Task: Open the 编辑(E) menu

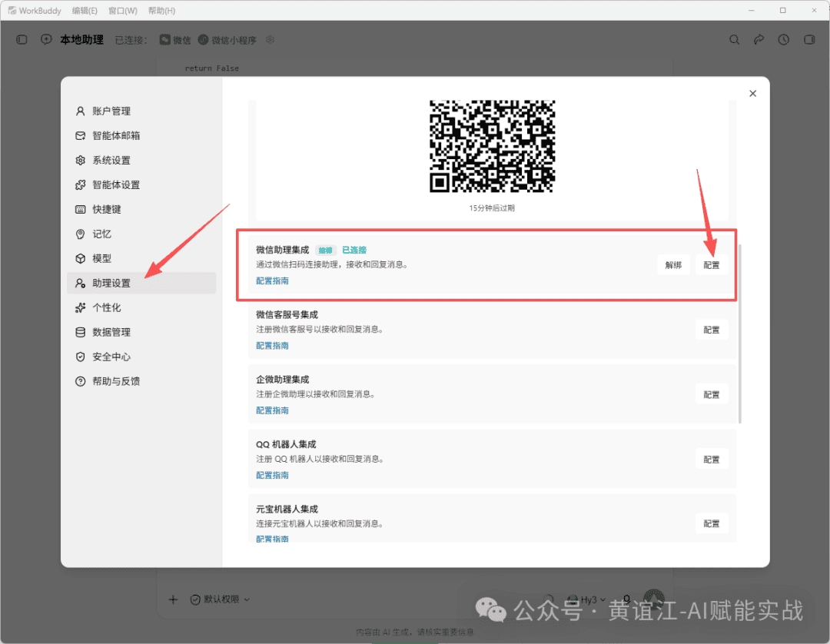Action: 85,11
